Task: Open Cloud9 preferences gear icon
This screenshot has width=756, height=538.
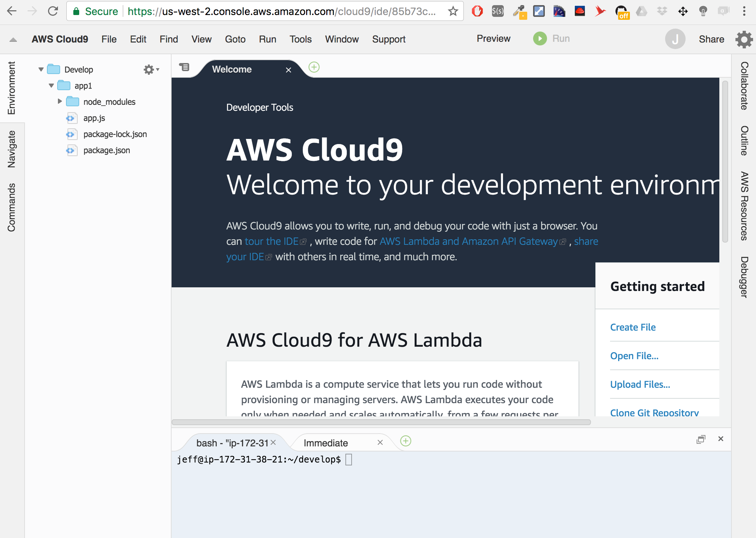Action: [x=744, y=39]
